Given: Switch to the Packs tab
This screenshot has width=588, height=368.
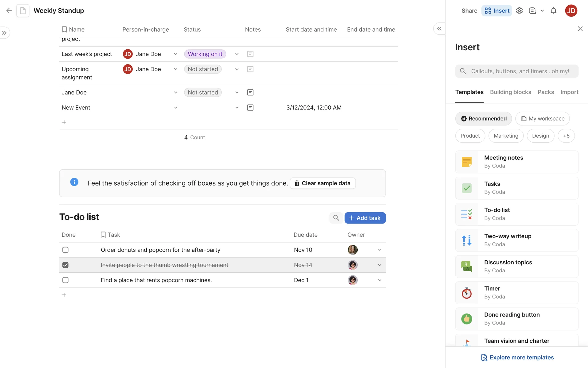Looking at the screenshot, I should coord(545,92).
